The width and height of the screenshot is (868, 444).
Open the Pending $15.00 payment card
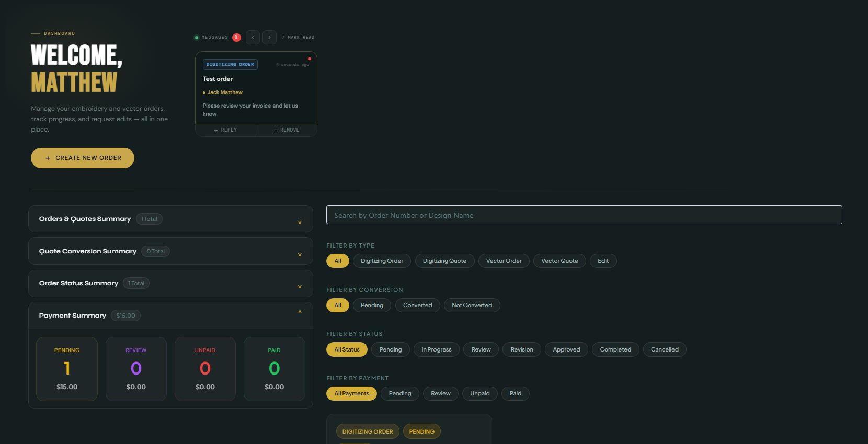67,369
